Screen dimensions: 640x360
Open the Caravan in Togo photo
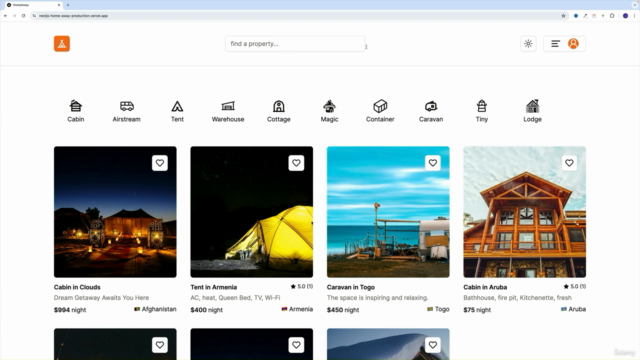pos(388,212)
